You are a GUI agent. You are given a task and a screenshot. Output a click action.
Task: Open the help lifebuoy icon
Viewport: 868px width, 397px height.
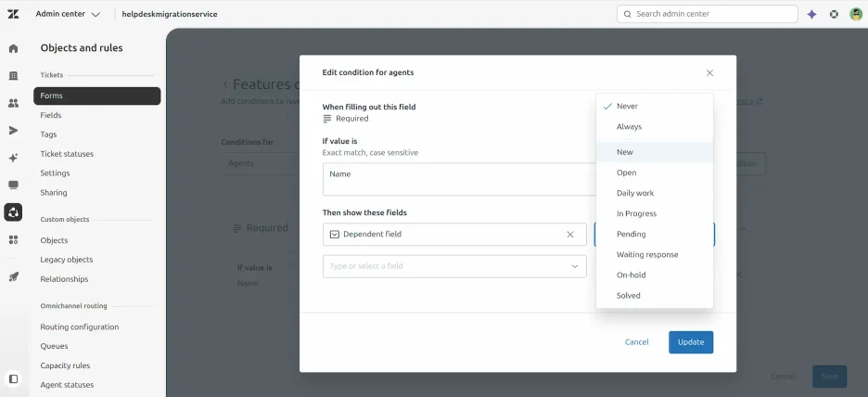tap(834, 15)
